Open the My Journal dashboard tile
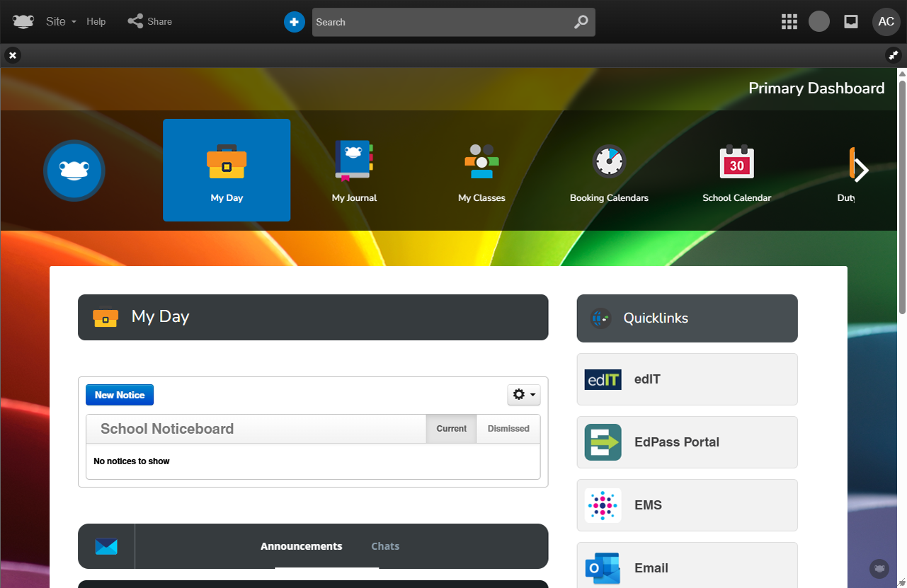 click(x=354, y=170)
